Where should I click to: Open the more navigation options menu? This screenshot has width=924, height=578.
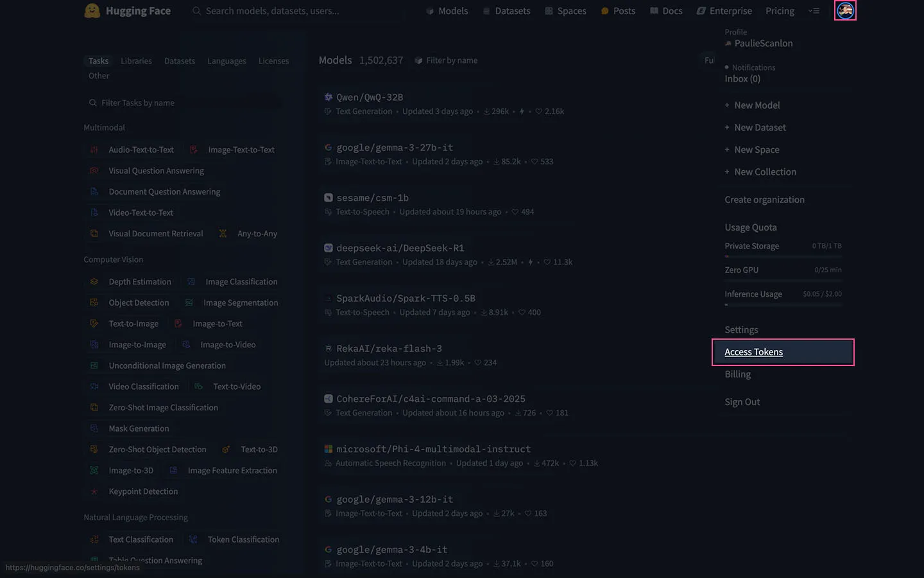[x=814, y=11]
